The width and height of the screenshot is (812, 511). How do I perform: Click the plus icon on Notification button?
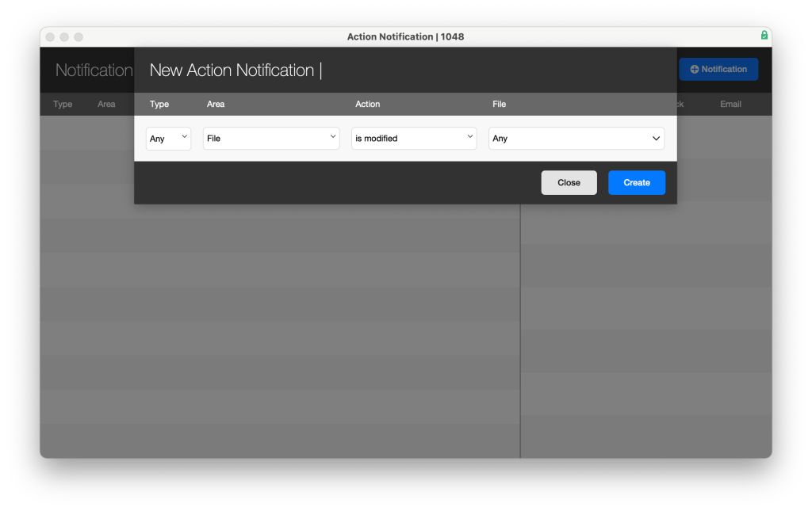(694, 70)
